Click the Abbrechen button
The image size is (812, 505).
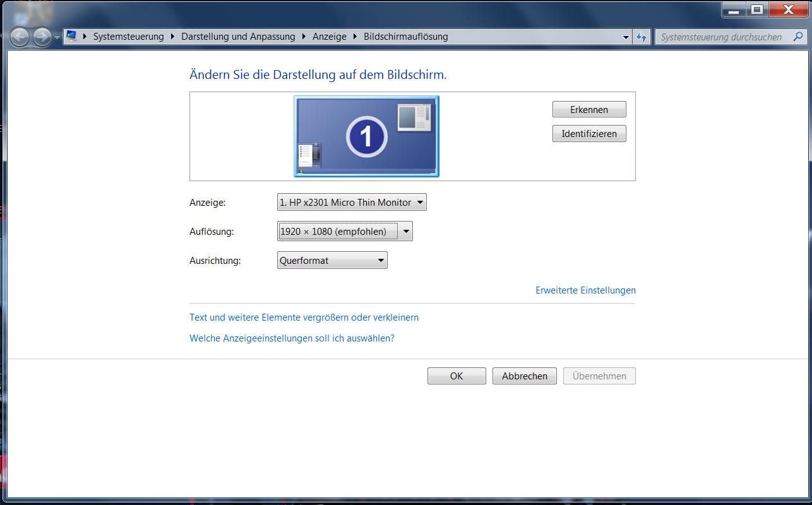[525, 376]
